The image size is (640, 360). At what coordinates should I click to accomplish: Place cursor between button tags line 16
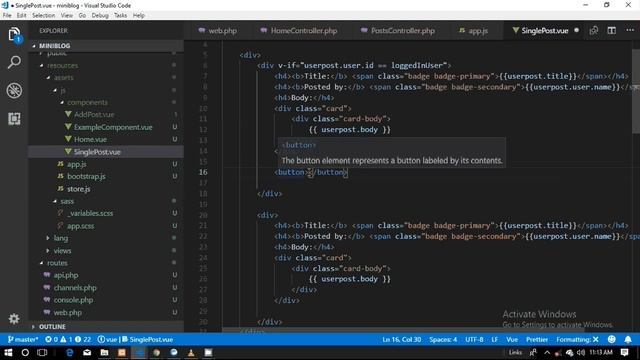[309, 172]
